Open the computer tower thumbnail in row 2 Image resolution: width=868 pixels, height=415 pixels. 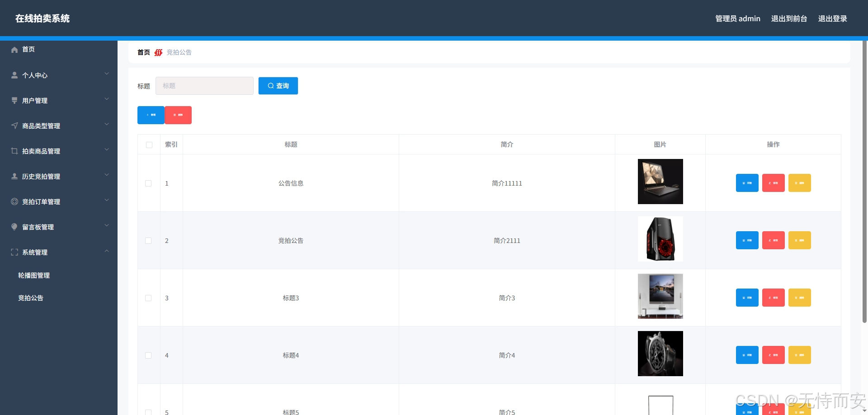pyautogui.click(x=660, y=239)
